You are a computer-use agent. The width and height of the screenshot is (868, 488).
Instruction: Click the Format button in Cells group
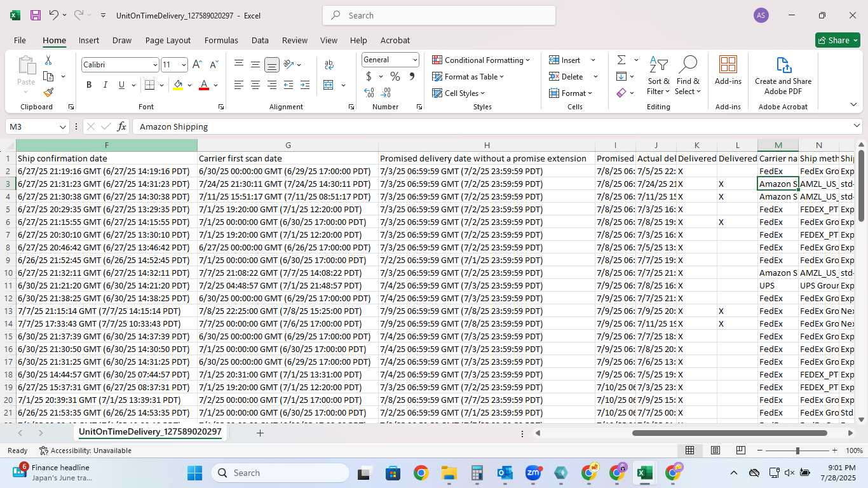(x=570, y=93)
